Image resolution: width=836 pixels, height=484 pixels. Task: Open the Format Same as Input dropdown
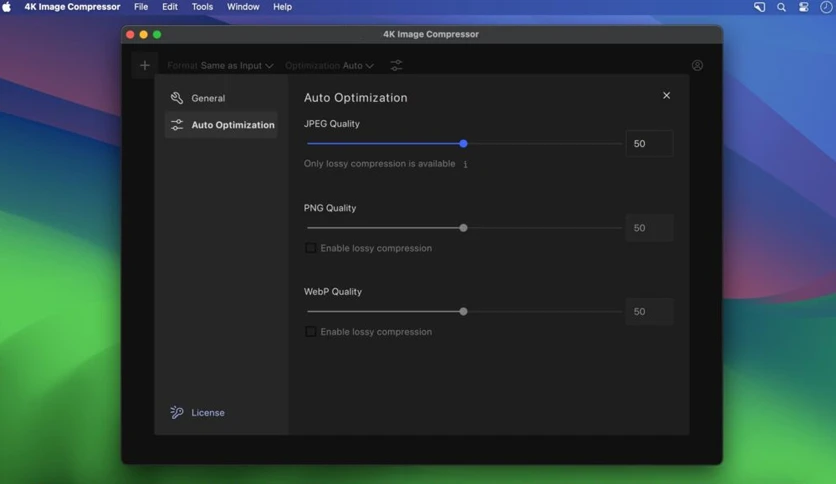pos(220,66)
